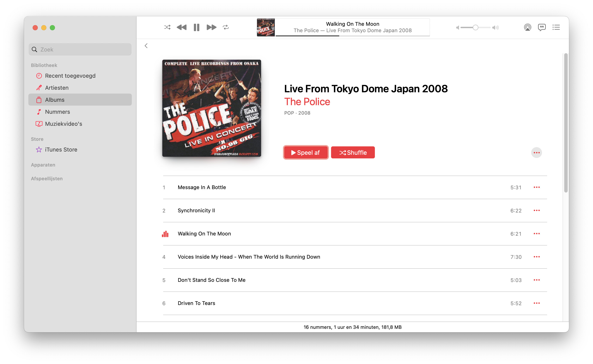
Task: Click the red Shuffle album button
Action: [353, 153]
